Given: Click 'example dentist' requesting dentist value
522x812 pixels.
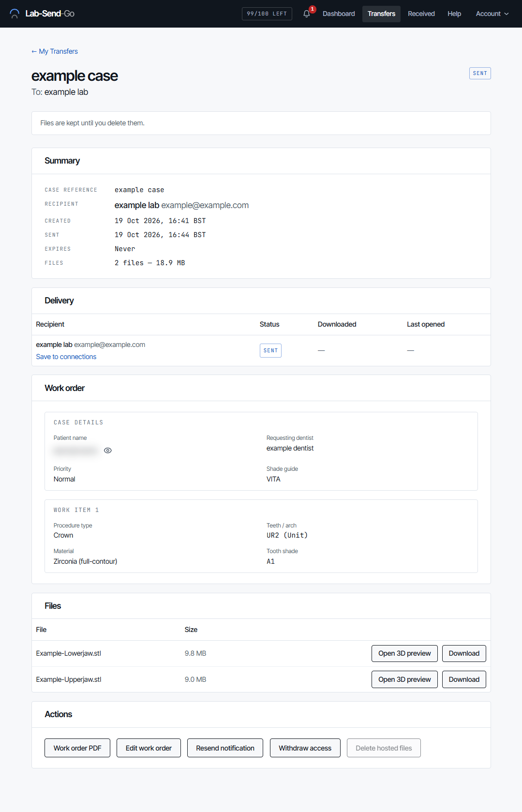Looking at the screenshot, I should [290, 448].
